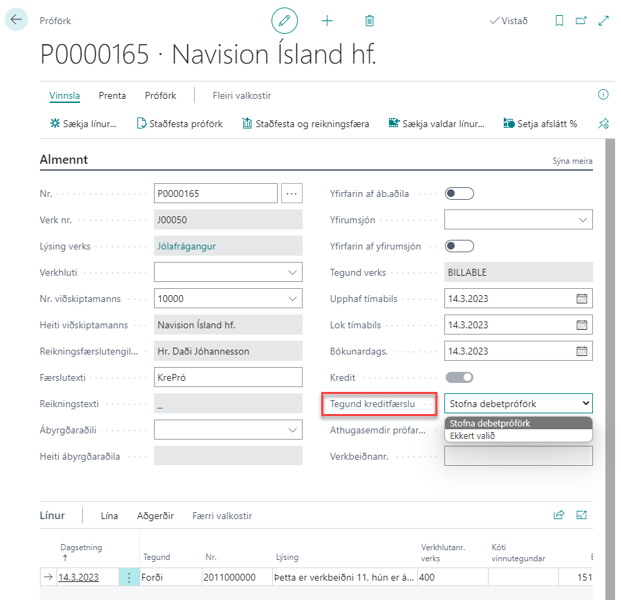Click the back arrow button
The image size is (621, 606).
pos(17,20)
